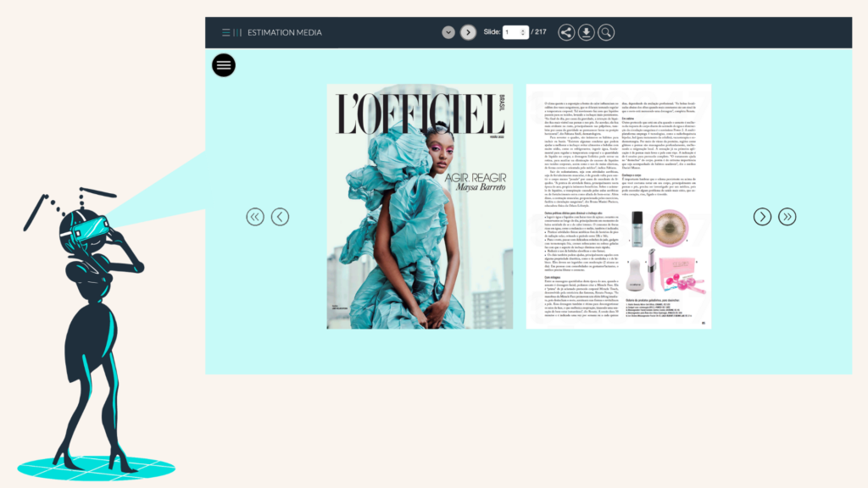Go to next slide using top bar arrow
Viewport: 868px width, 488px height.
[468, 33]
